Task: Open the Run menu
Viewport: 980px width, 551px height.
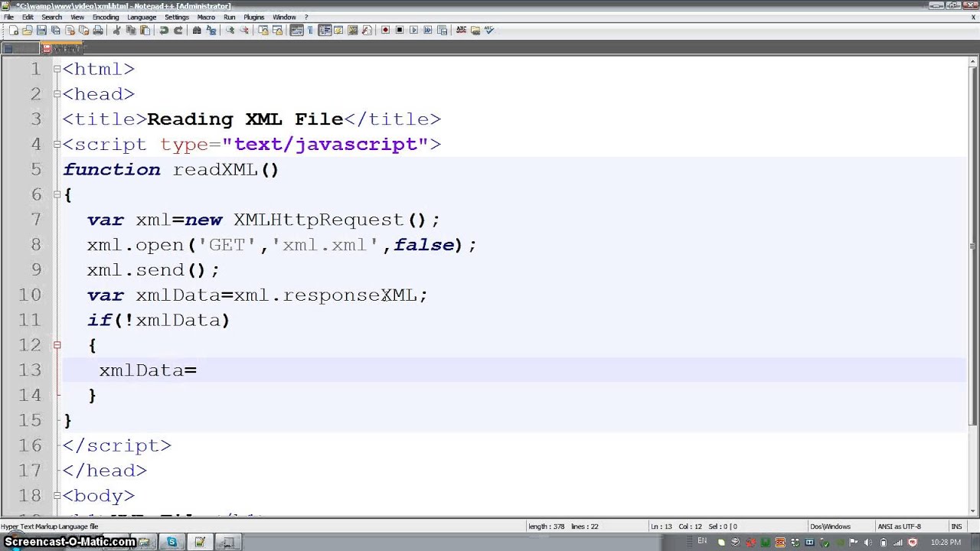Action: (230, 17)
